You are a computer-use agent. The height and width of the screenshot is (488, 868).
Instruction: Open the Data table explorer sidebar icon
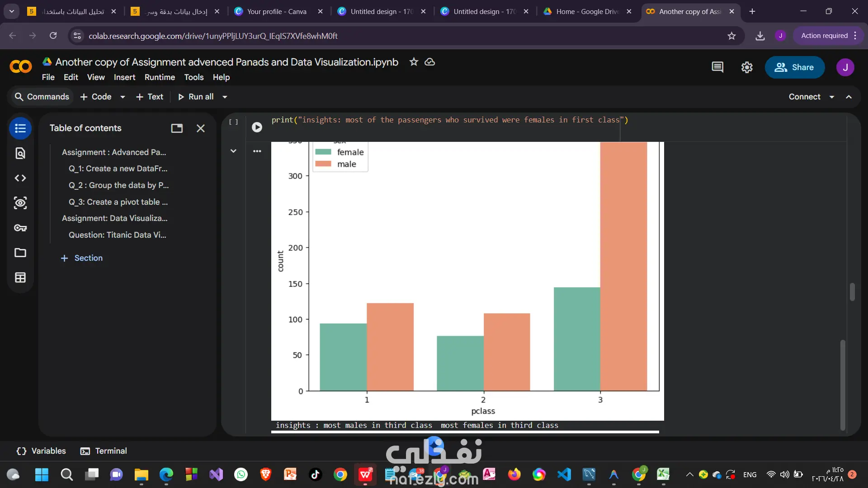[20, 277]
